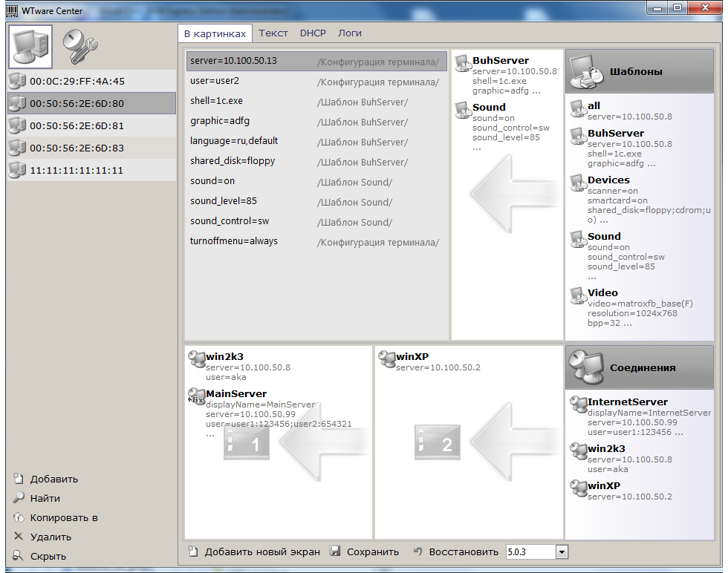
Task: Click the screen 1 icon in bottom panel
Action: (246, 441)
